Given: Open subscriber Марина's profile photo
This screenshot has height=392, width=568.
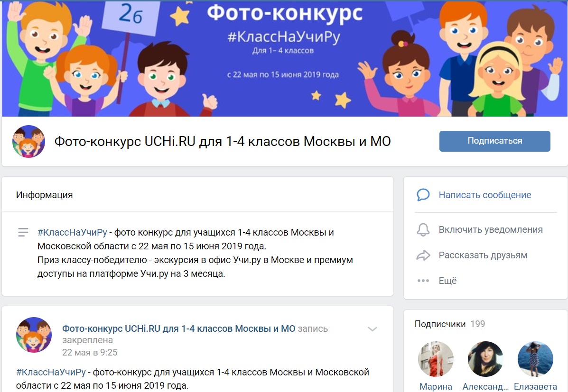Looking at the screenshot, I should (436, 359).
